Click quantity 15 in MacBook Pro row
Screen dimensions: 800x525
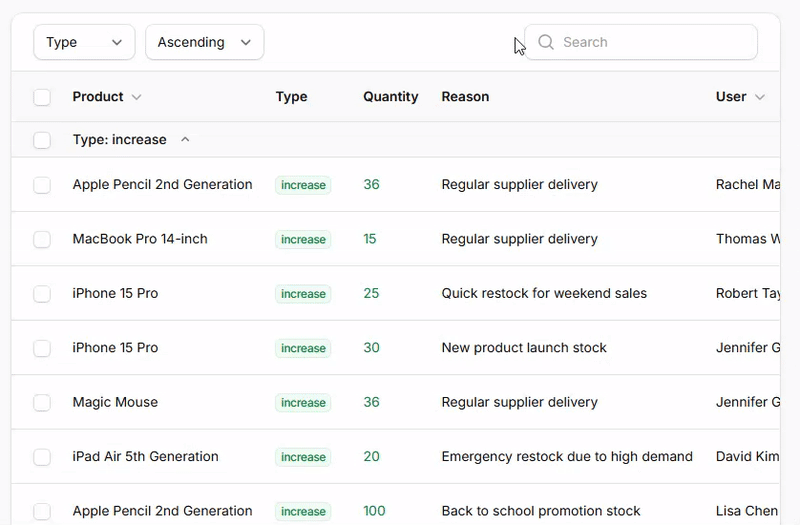click(x=370, y=239)
